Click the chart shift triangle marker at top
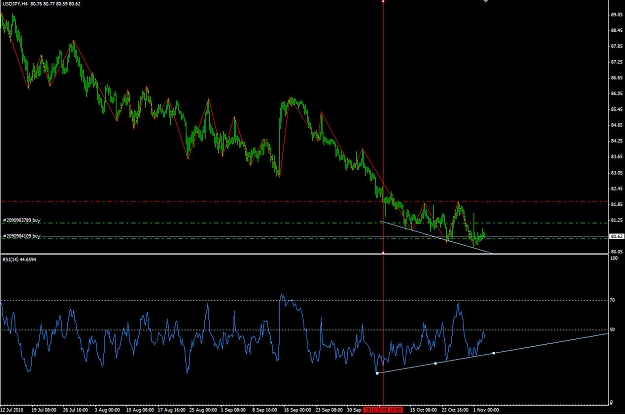The width and height of the screenshot is (625, 415). pyautogui.click(x=485, y=1)
